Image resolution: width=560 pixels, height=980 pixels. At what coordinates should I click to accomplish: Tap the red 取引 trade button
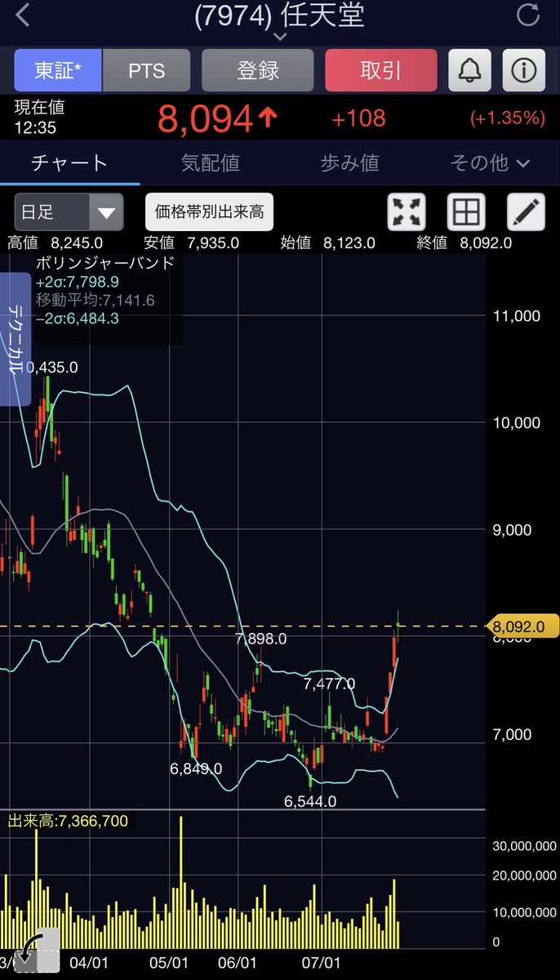(381, 70)
